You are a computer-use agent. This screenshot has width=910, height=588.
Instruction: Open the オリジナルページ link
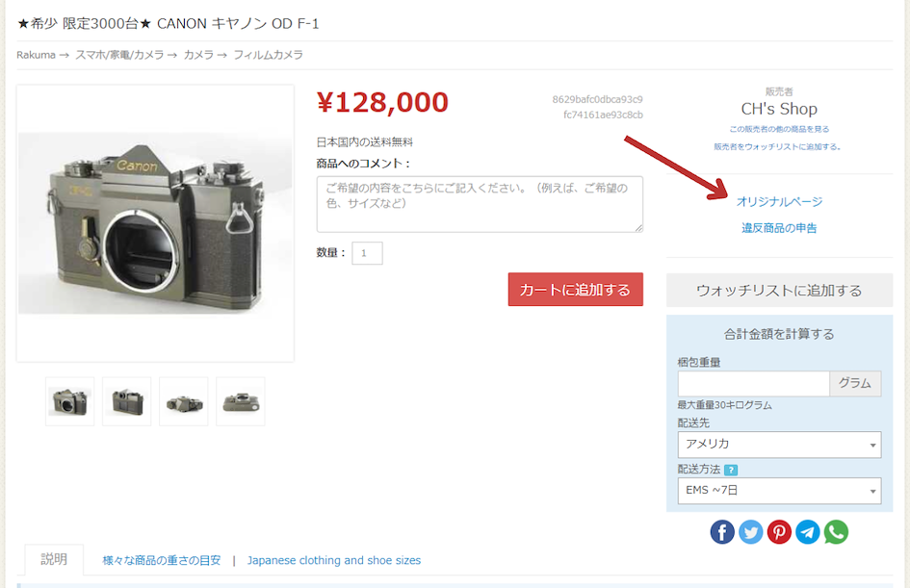(779, 202)
